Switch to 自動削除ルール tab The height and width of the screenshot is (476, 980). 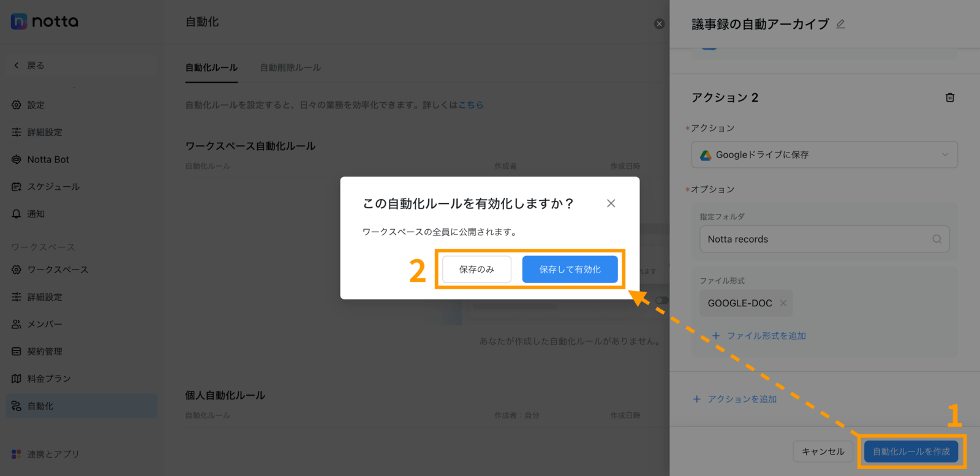point(290,67)
